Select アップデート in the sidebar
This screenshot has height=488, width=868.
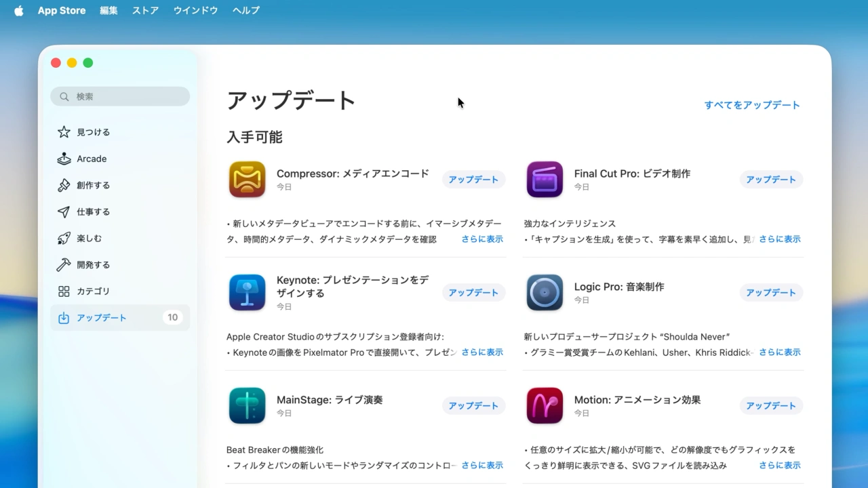(120, 318)
